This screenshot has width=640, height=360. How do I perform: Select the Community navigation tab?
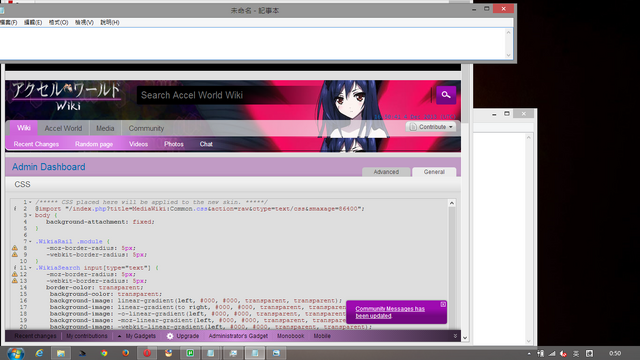tap(146, 128)
